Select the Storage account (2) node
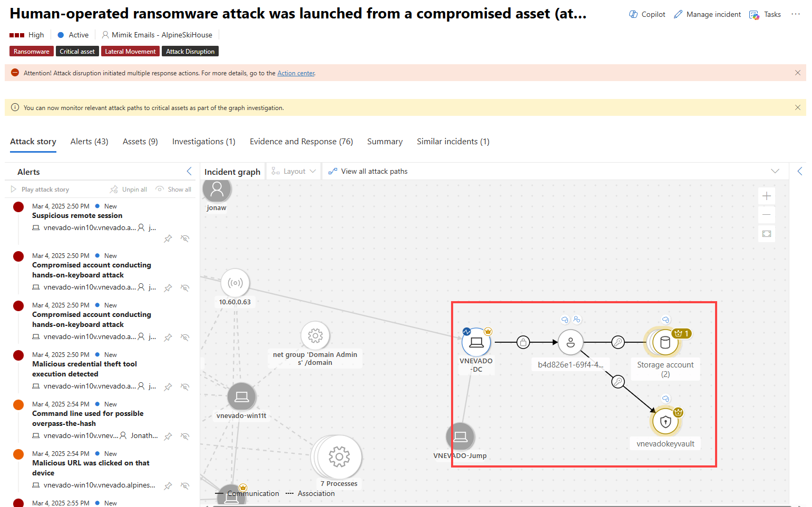The image size is (812, 507). point(665,343)
